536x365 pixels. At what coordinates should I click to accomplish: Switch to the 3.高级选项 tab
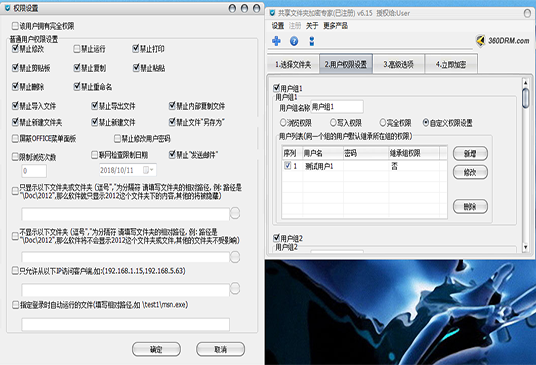pos(399,64)
